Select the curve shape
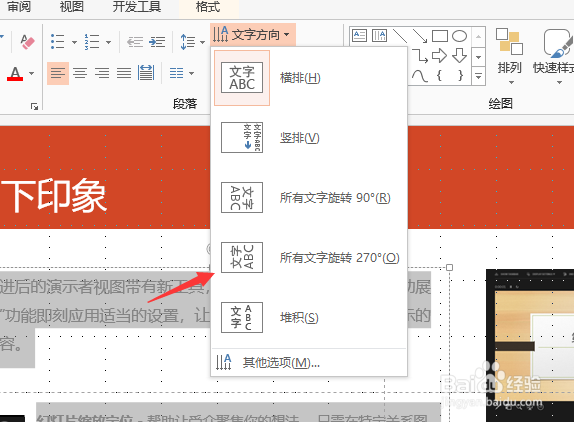574x422 pixels. coord(420,75)
